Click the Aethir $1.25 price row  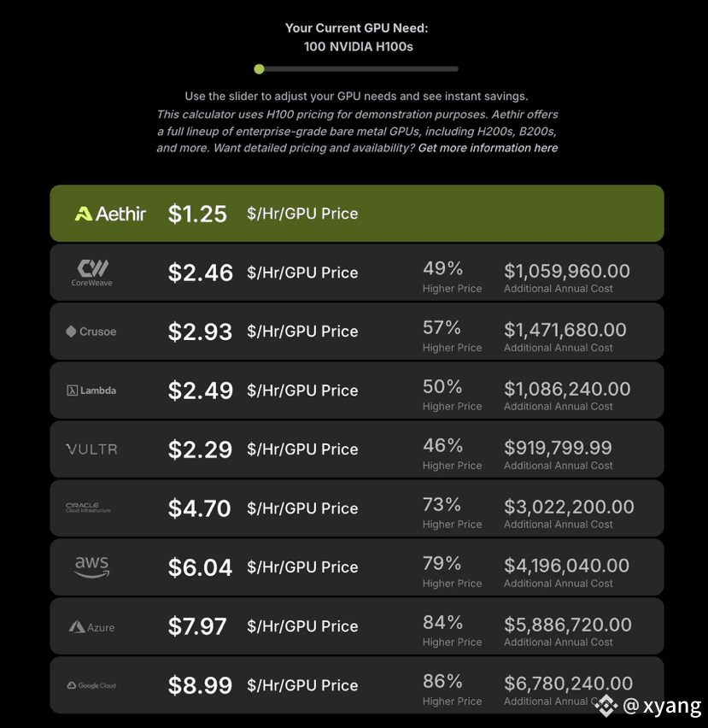(x=356, y=214)
